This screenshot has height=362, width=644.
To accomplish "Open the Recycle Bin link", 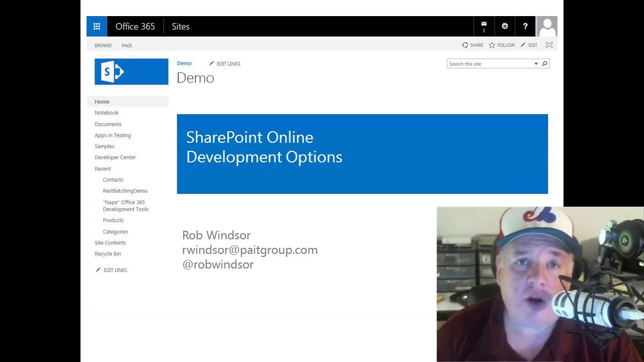I will [x=108, y=254].
